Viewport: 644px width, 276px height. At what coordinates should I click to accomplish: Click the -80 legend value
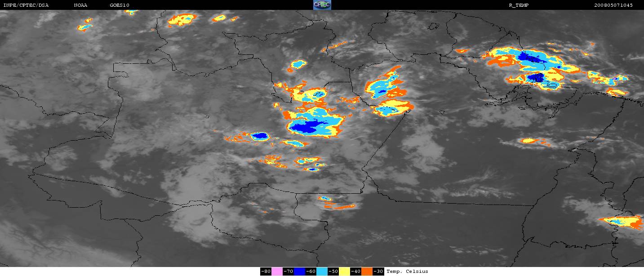click(x=266, y=272)
